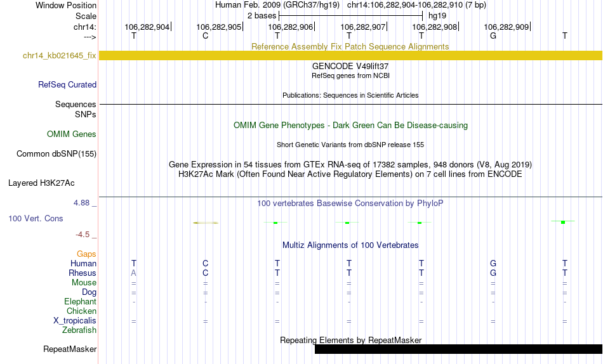
Task: Click the Rhesus species label
Action: (x=83, y=273)
